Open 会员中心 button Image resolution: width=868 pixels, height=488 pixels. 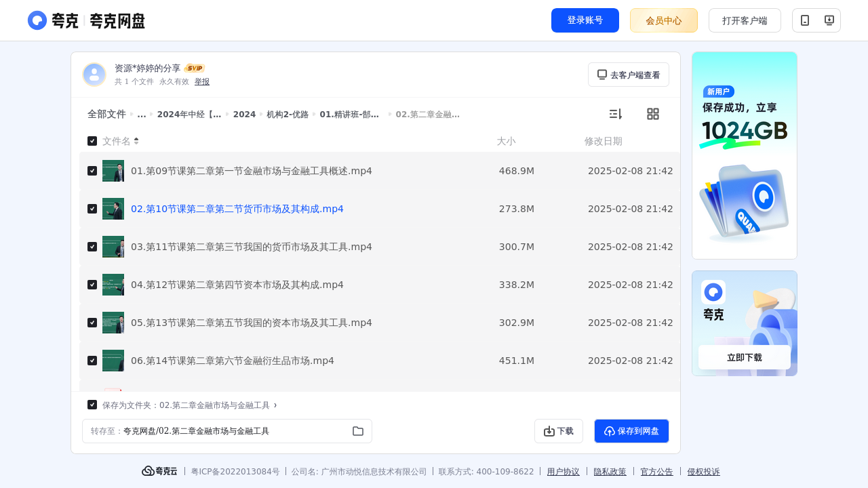point(664,20)
